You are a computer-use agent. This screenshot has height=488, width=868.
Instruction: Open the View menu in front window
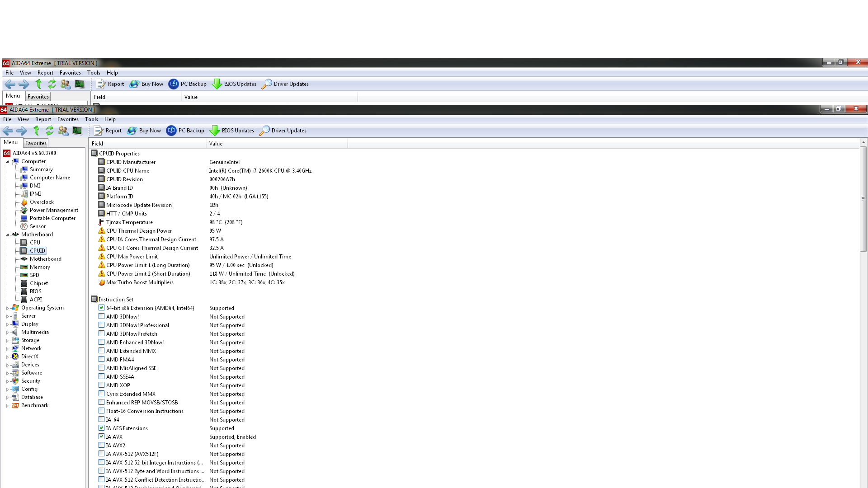[23, 119]
